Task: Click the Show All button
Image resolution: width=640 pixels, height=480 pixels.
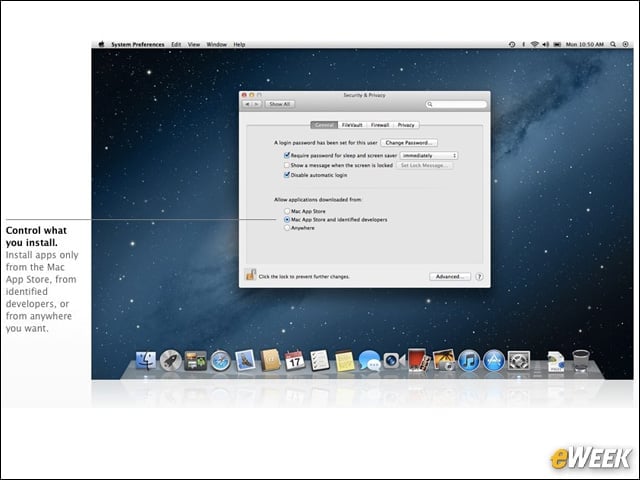Action: (280, 104)
